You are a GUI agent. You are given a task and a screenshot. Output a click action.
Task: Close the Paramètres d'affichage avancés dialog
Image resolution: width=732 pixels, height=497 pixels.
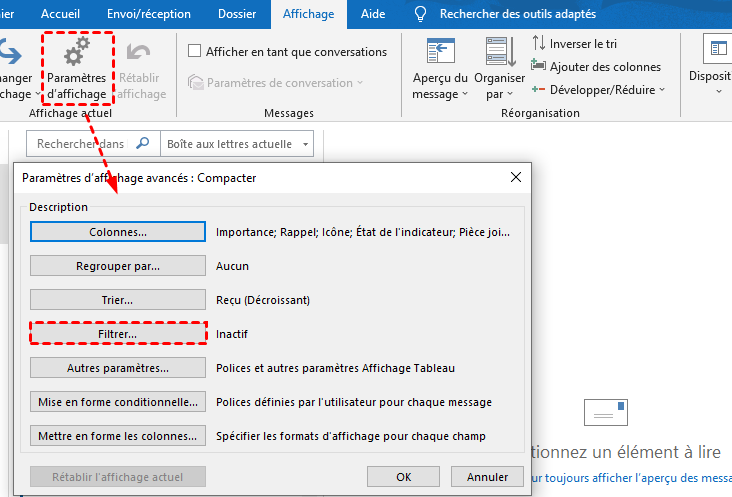[x=516, y=177]
